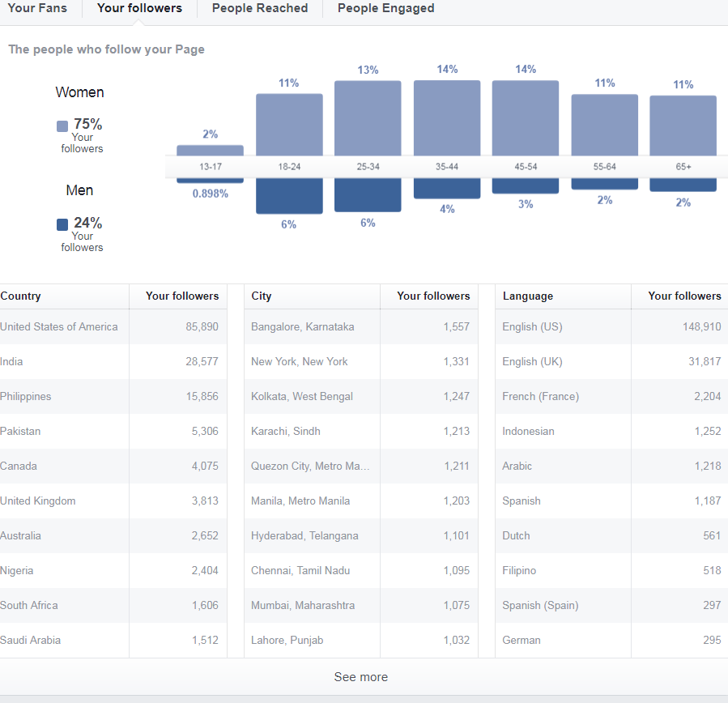Click the Men 18-24 bar
728x703 pixels.
point(289,196)
